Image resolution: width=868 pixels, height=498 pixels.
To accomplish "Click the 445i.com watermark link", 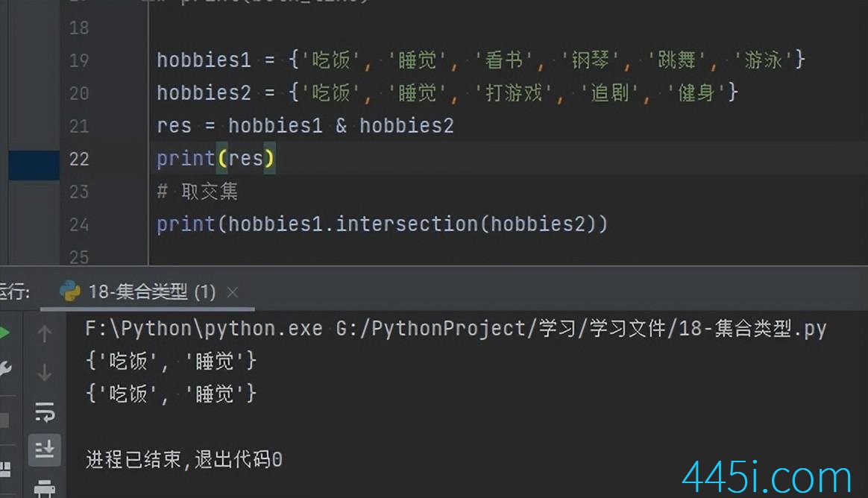I will click(767, 477).
